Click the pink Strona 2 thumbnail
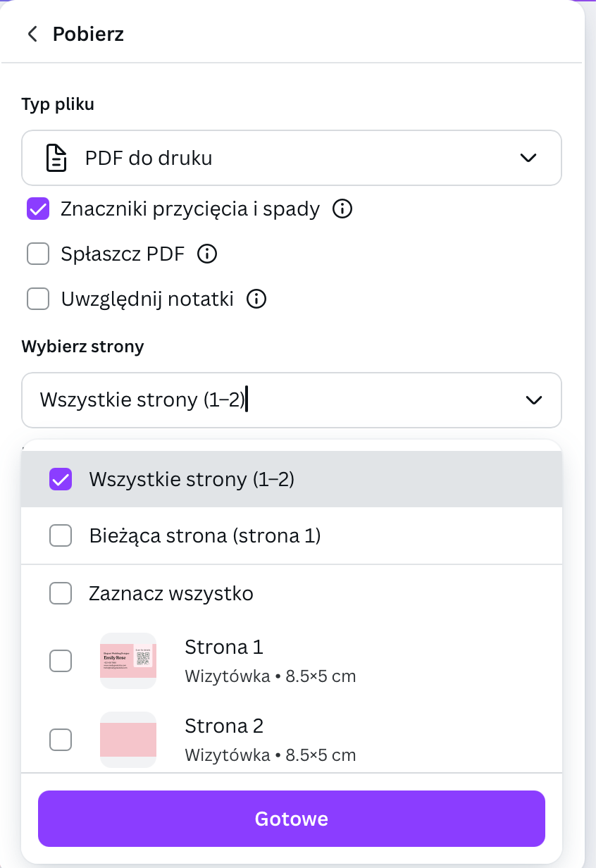The width and height of the screenshot is (596, 868). click(x=128, y=740)
